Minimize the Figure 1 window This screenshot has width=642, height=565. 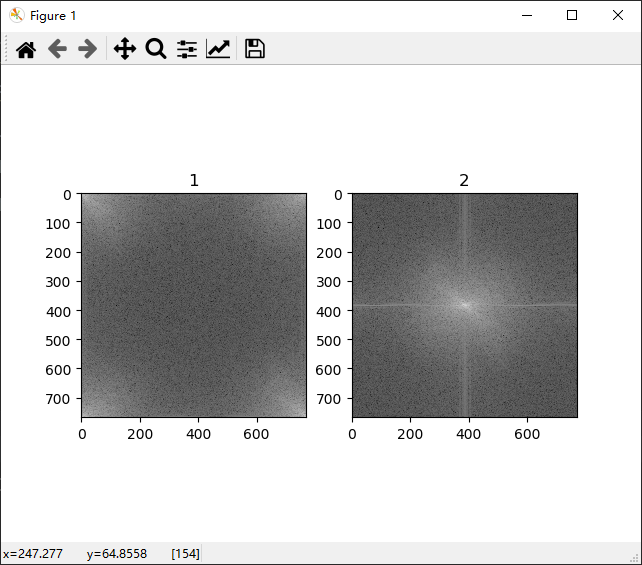[527, 16]
